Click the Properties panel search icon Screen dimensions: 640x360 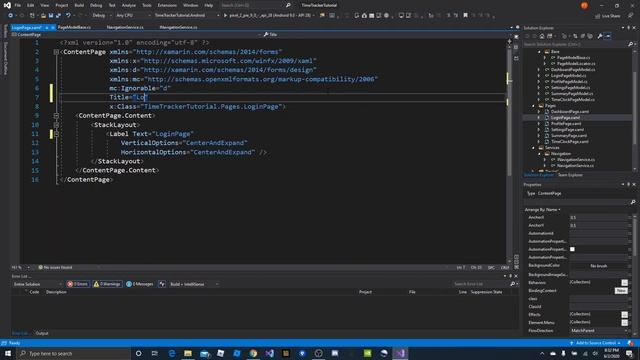point(633,202)
